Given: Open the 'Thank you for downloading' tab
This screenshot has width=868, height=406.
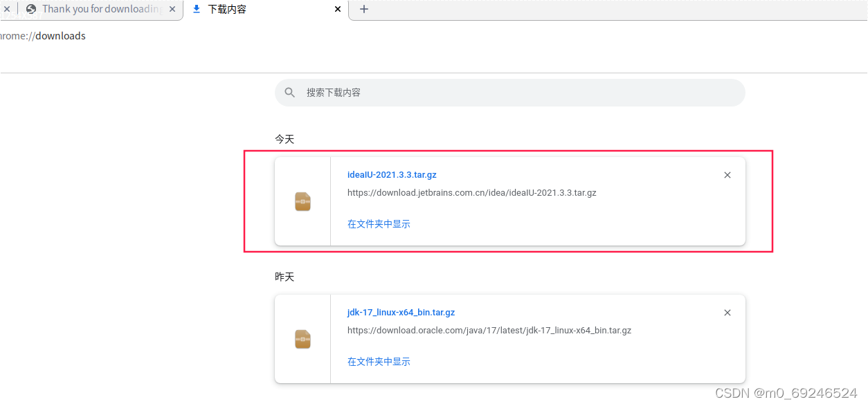Looking at the screenshot, I should click(101, 9).
